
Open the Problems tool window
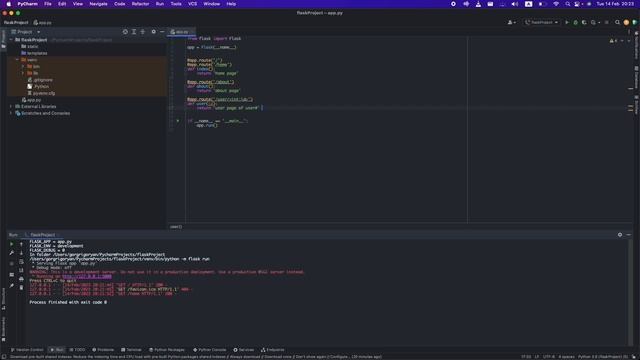[x=103, y=350]
